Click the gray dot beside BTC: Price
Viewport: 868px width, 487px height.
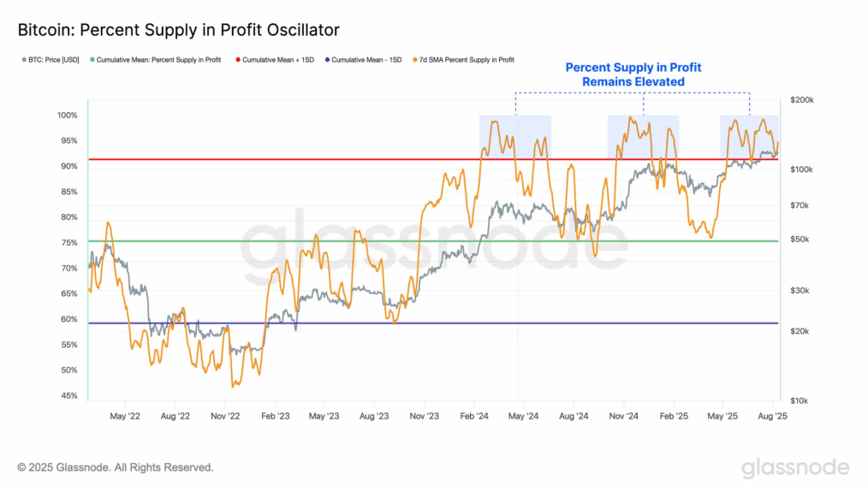[24, 60]
